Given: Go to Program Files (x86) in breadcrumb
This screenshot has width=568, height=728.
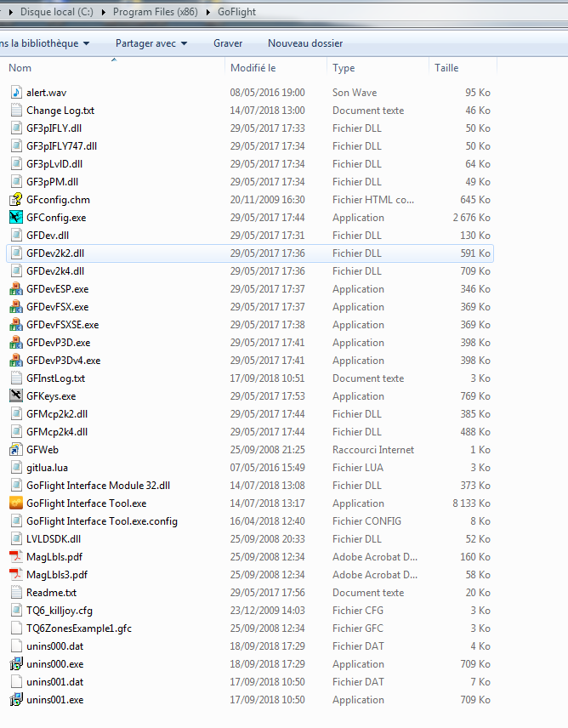Looking at the screenshot, I should click(x=155, y=12).
